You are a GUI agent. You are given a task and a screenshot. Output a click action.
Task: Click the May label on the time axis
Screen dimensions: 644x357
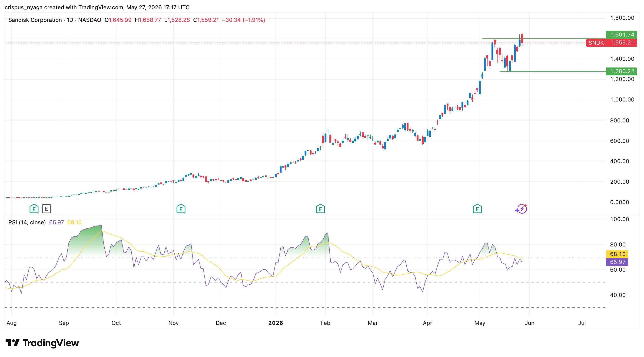click(x=480, y=323)
